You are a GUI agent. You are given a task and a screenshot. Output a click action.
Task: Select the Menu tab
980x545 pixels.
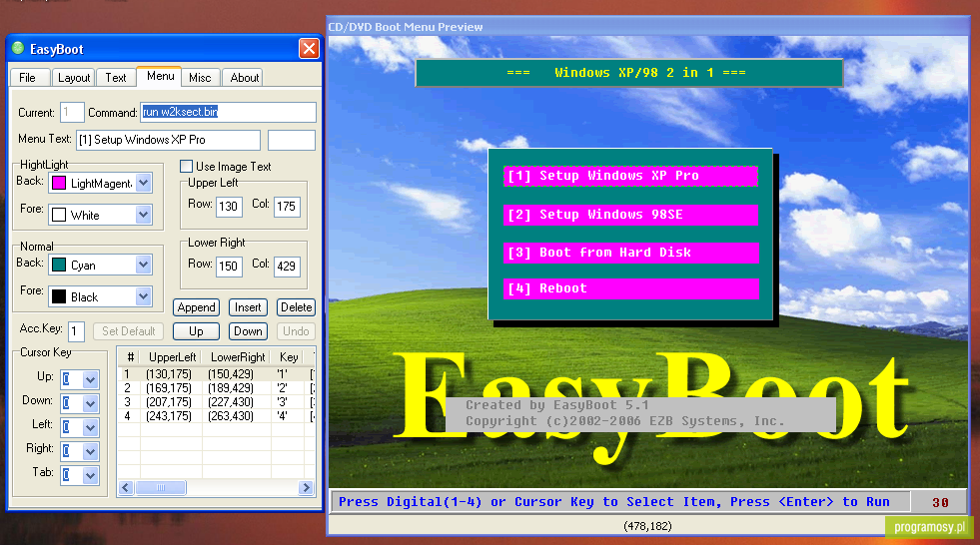pyautogui.click(x=160, y=76)
